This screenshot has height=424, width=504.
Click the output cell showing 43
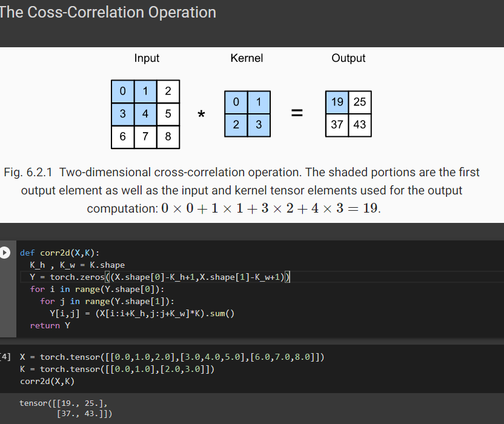pyautogui.click(x=360, y=125)
